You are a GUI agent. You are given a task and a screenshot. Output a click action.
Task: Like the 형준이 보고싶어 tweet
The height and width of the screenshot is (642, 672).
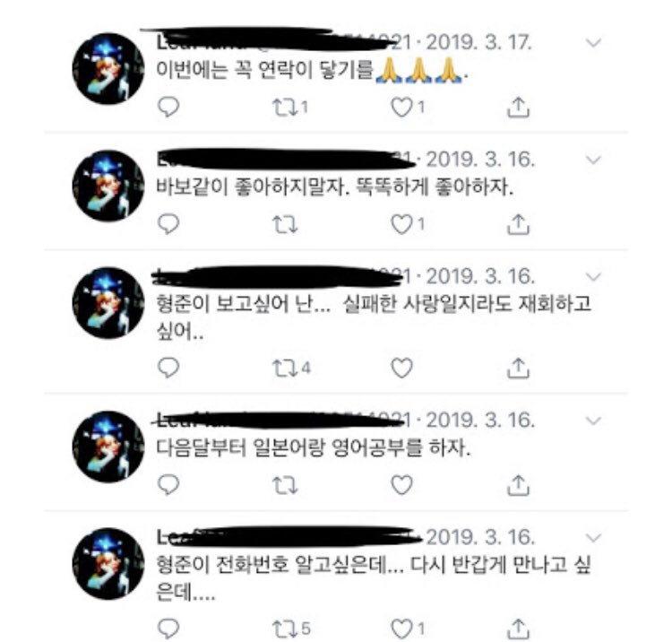coord(401,368)
